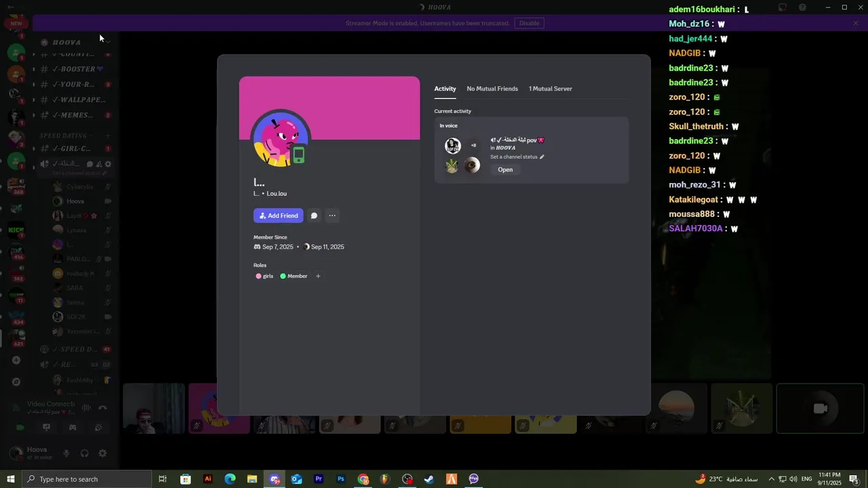Click the green Member role dot
The width and height of the screenshot is (868, 488).
tap(283, 276)
